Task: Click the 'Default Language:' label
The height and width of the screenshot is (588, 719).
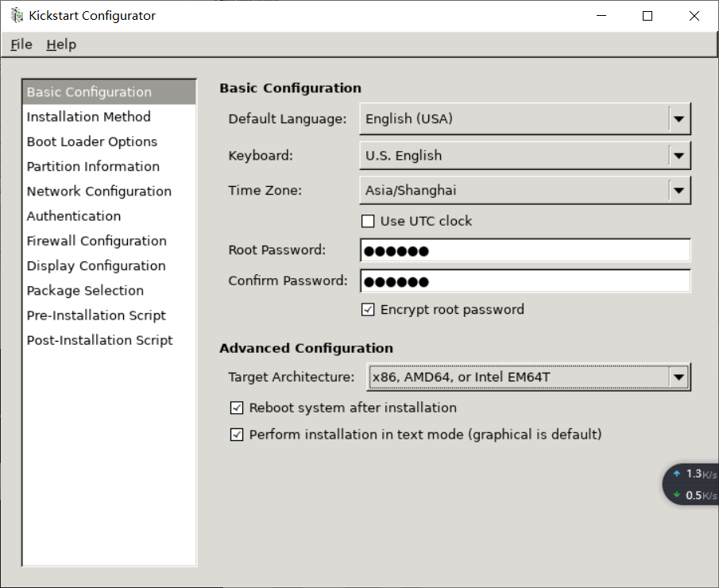Action: click(x=288, y=119)
